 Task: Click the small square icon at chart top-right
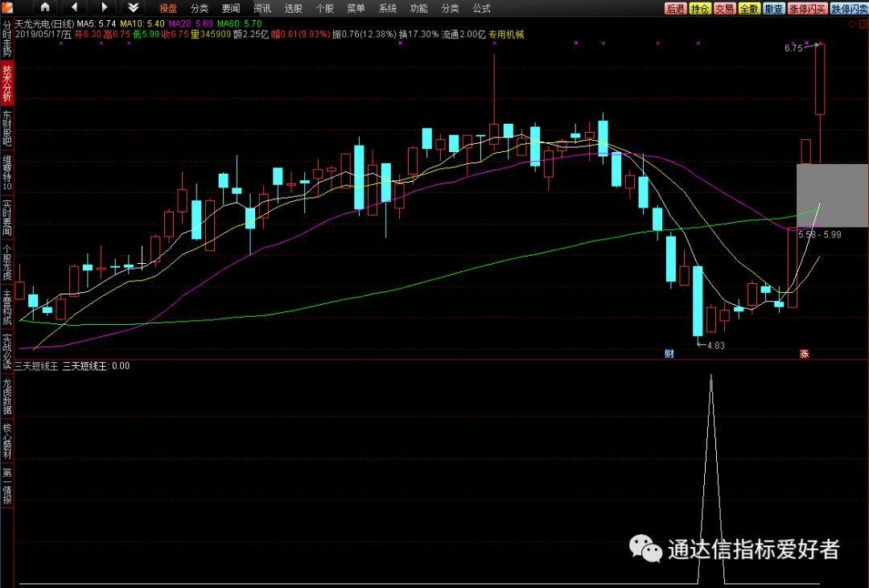click(862, 25)
